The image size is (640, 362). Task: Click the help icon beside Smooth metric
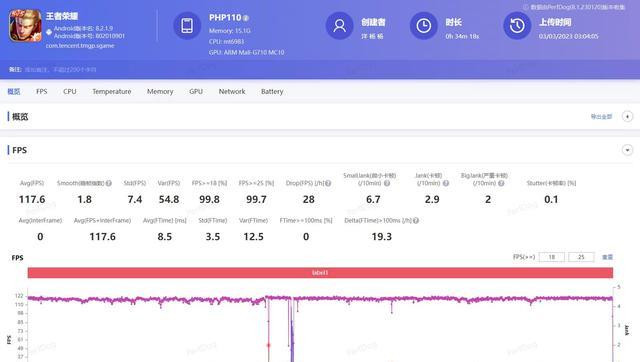(x=109, y=183)
